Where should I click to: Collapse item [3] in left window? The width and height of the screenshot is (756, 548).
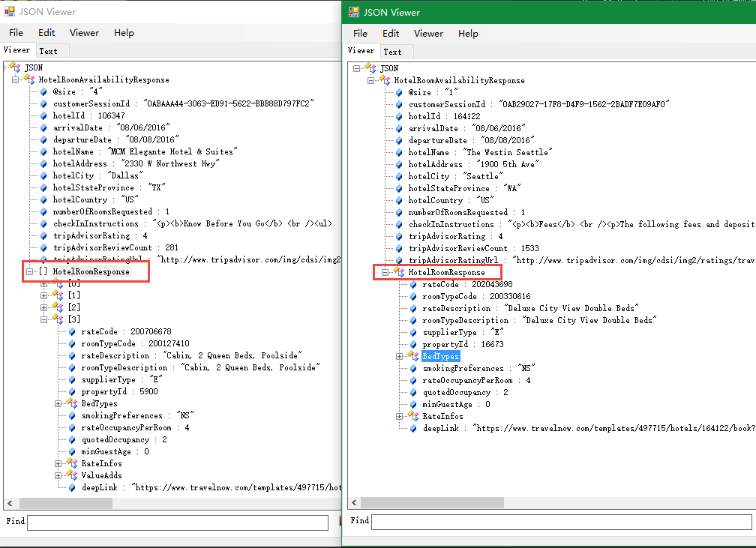tap(43, 319)
